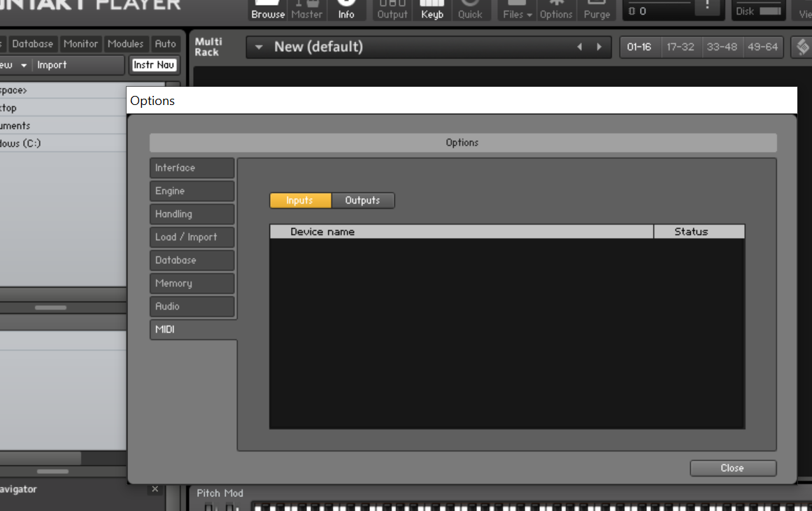812x511 pixels.
Task: Open the Load / Import options tab
Action: pos(192,237)
